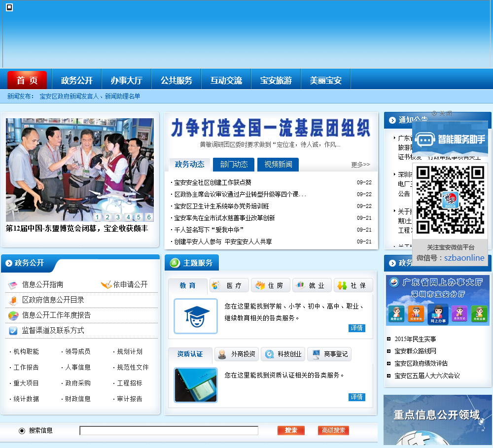Open the 政府采购 link
This screenshot has height=448, width=493.
[x=78, y=383]
